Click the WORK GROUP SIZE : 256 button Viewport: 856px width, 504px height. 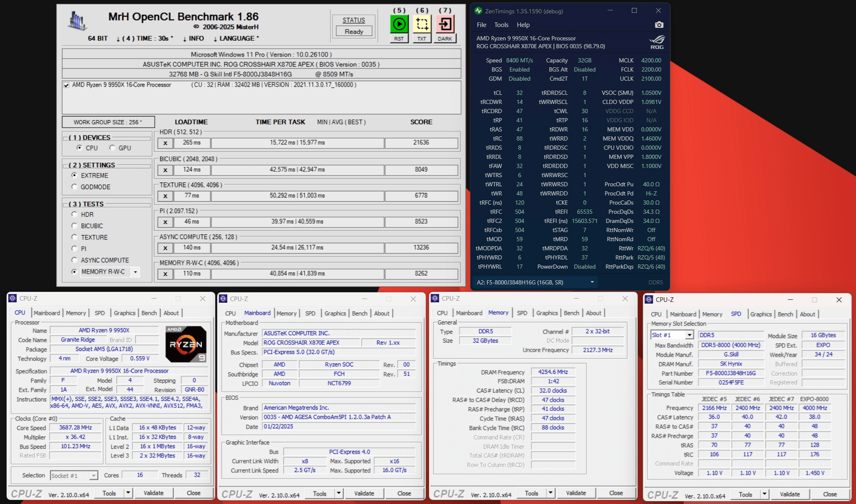pyautogui.click(x=108, y=122)
